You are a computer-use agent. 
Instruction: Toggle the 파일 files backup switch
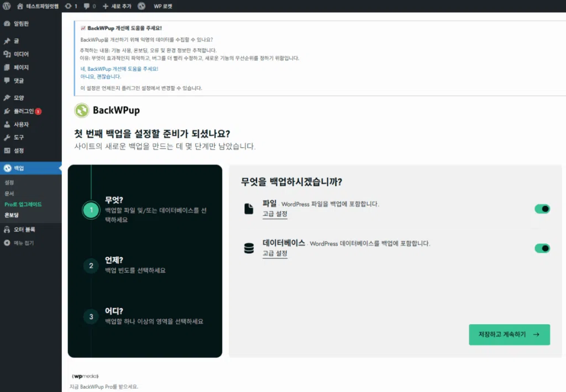(542, 209)
